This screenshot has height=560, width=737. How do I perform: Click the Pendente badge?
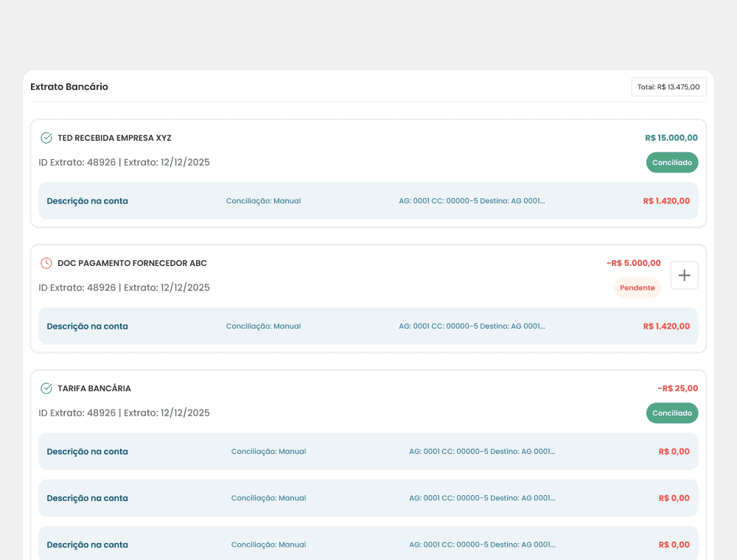638,287
